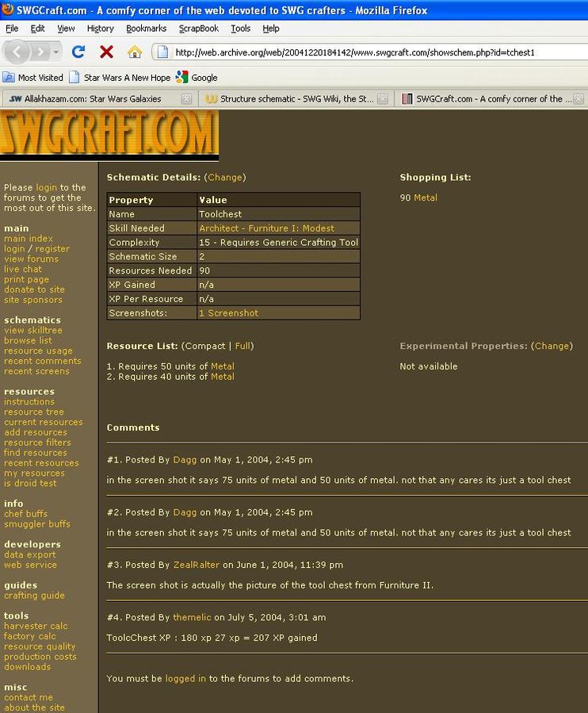Click the Forward arrow button
Screen dimensions: 588x713
(x=40, y=52)
